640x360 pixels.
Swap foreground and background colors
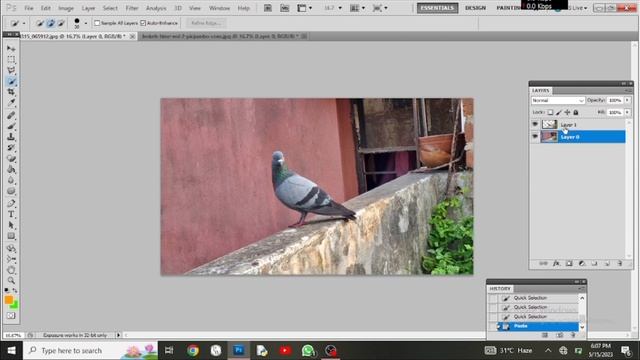pyautogui.click(x=15, y=290)
